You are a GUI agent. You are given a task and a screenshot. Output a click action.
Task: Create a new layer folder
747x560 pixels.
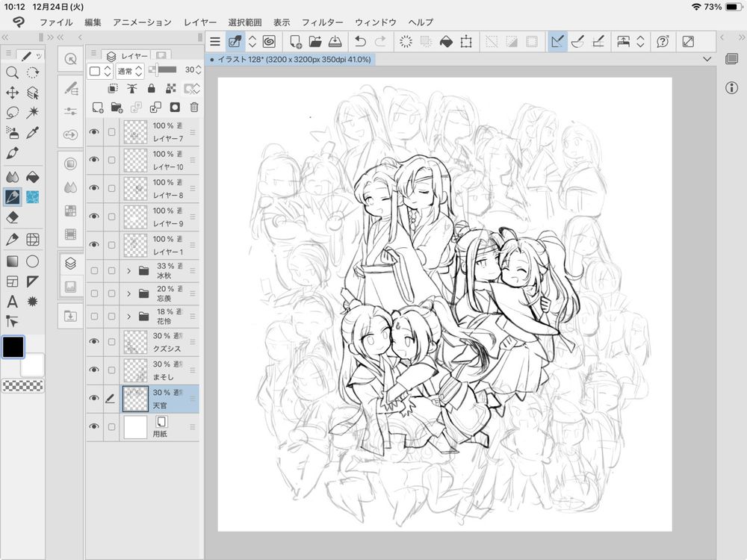pyautogui.click(x=117, y=107)
